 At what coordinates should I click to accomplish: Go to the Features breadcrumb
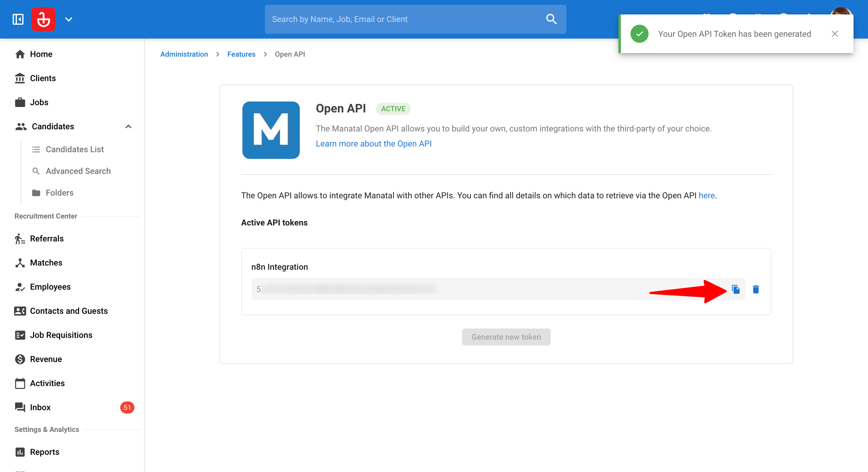click(x=241, y=54)
